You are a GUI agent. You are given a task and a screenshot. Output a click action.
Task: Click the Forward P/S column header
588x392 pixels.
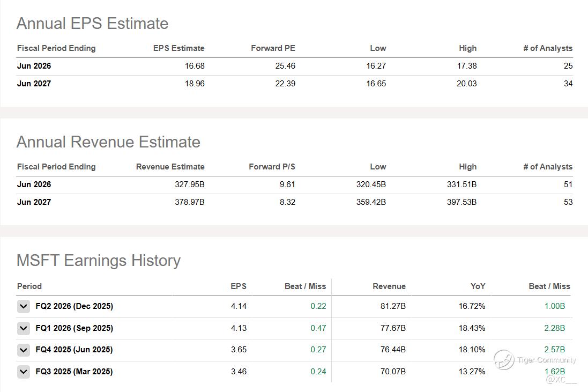(272, 167)
